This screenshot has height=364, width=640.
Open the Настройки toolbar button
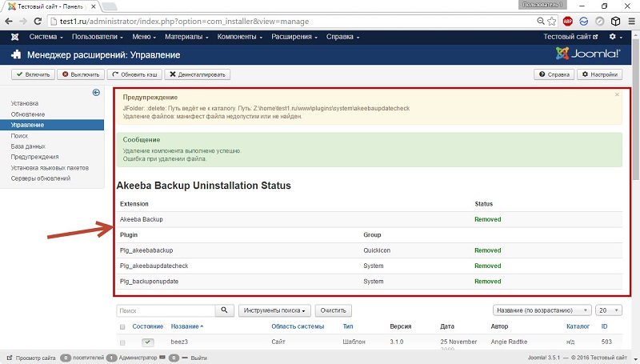pos(599,74)
